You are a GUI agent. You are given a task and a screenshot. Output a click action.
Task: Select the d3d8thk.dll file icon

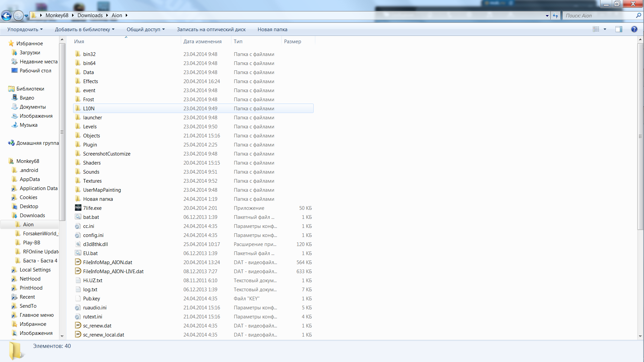pos(78,244)
